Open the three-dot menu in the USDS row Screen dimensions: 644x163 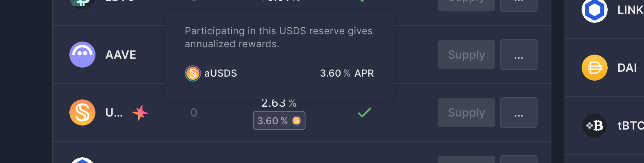[x=519, y=112]
